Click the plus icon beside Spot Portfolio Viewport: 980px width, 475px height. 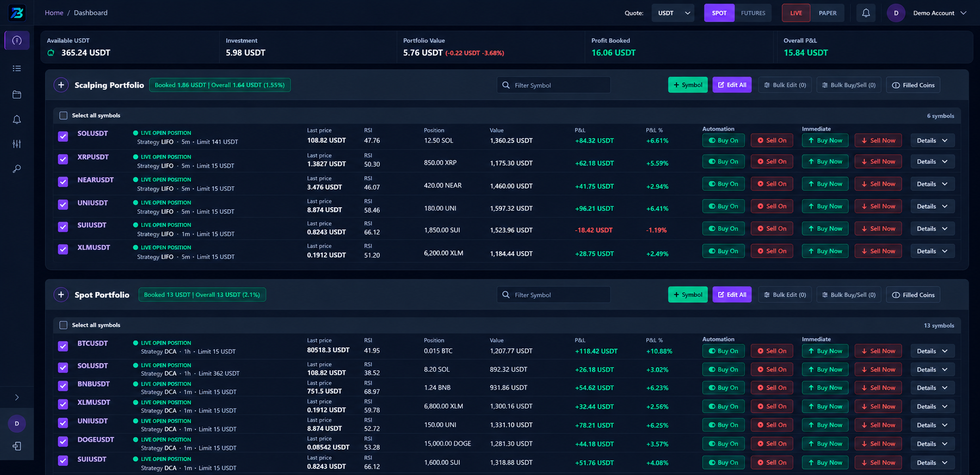click(x=61, y=295)
